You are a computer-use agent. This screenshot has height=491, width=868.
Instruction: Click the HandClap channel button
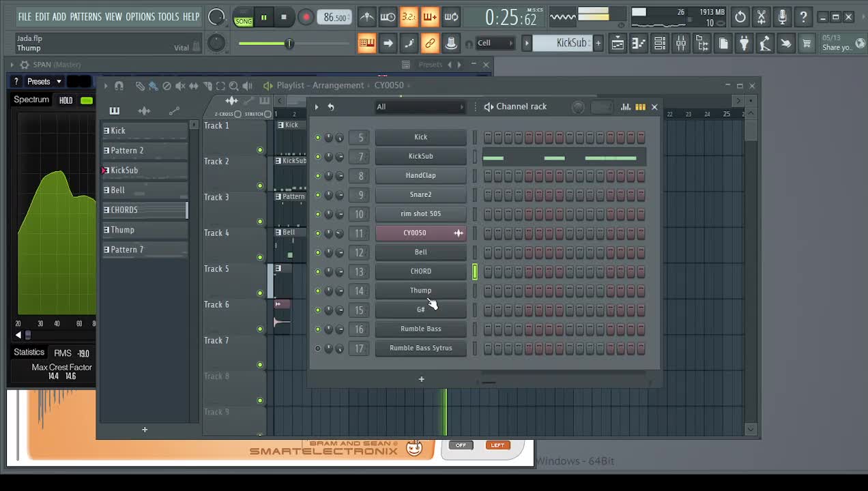pos(421,175)
